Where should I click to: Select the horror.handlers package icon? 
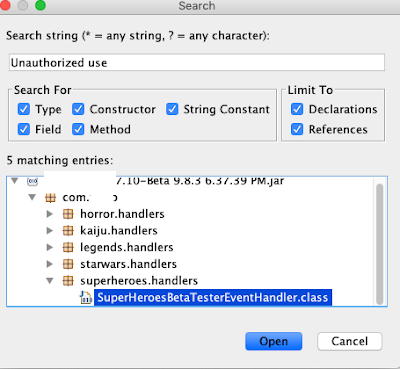(68, 214)
